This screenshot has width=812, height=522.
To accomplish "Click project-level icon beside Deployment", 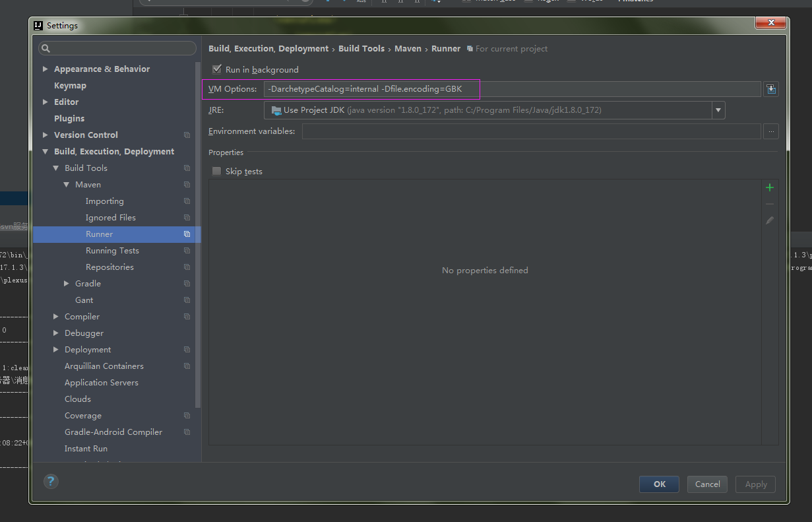I will point(187,350).
